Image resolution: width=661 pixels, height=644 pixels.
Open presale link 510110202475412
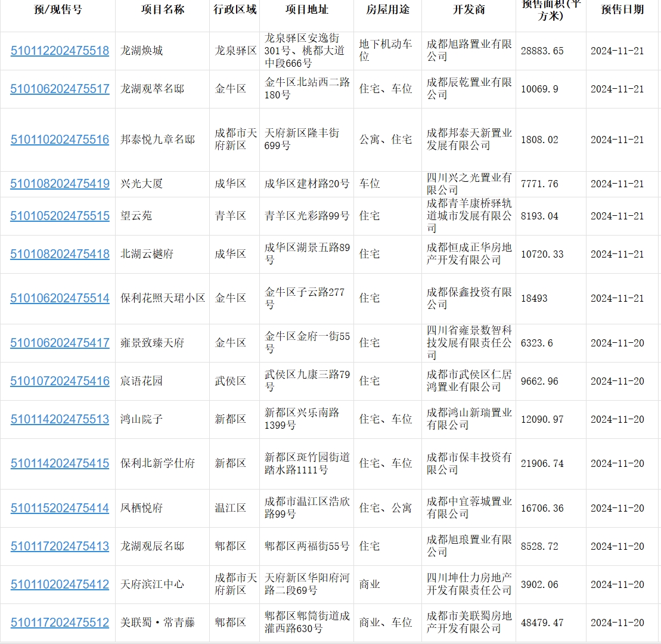click(x=60, y=584)
